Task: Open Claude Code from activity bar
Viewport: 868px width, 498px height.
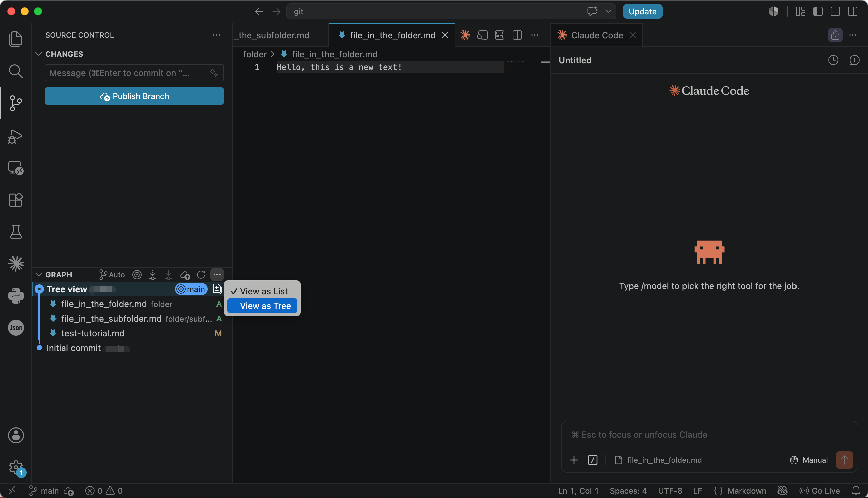Action: click(x=16, y=264)
